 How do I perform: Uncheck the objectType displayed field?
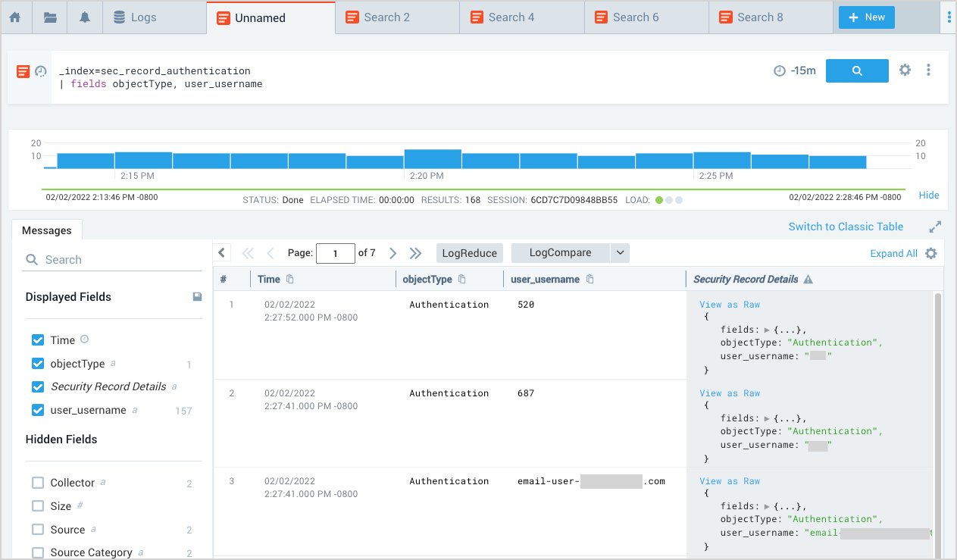(38, 364)
